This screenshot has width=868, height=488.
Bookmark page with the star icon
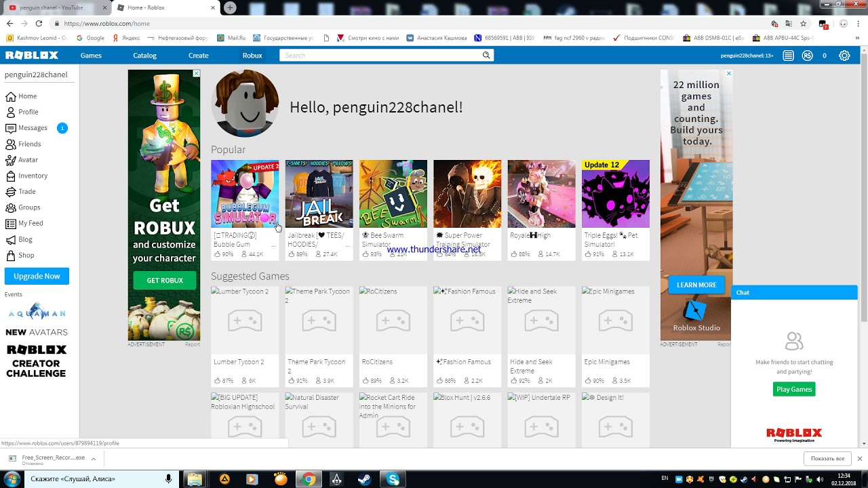click(804, 23)
